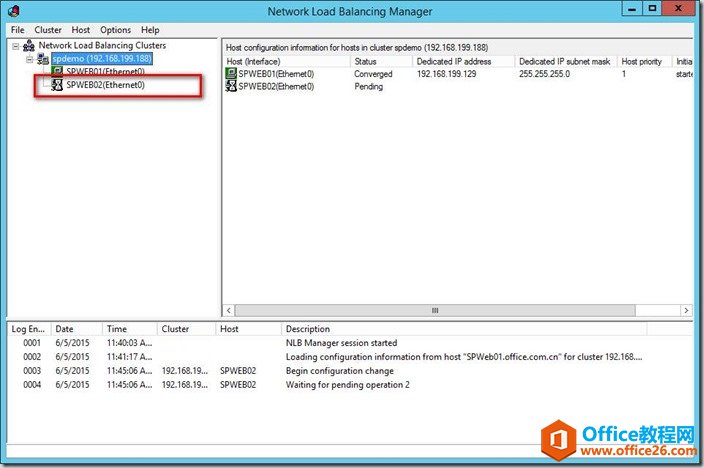Viewport: 704px width, 468px height.
Task: Select Network Load Balancing Clusters tree label
Action: coord(102,45)
